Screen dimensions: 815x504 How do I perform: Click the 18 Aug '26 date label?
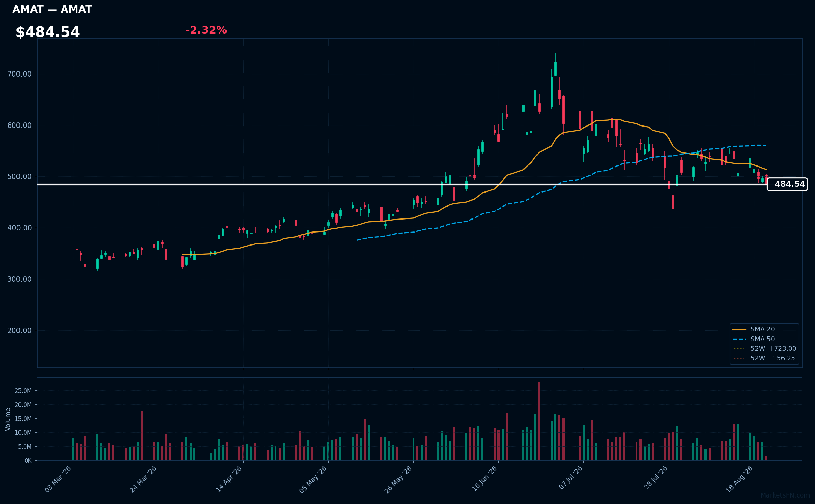coord(739,479)
